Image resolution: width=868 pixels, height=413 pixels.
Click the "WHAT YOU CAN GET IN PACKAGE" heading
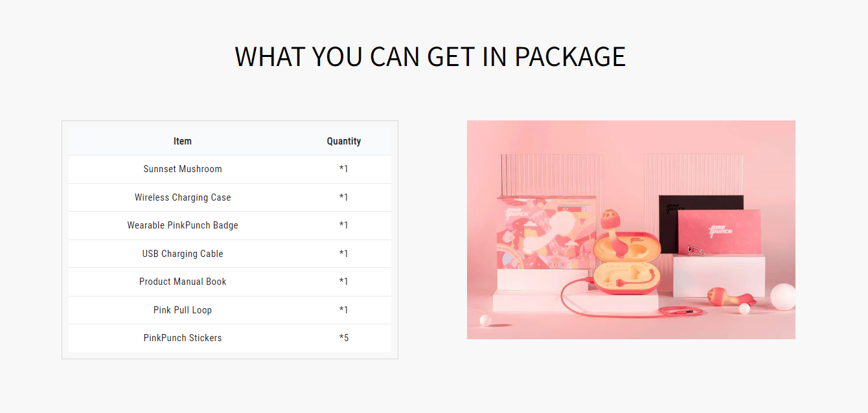(x=430, y=57)
